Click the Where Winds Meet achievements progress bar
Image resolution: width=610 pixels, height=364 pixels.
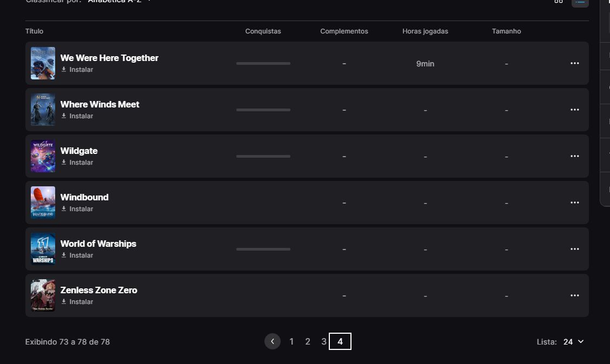(263, 110)
